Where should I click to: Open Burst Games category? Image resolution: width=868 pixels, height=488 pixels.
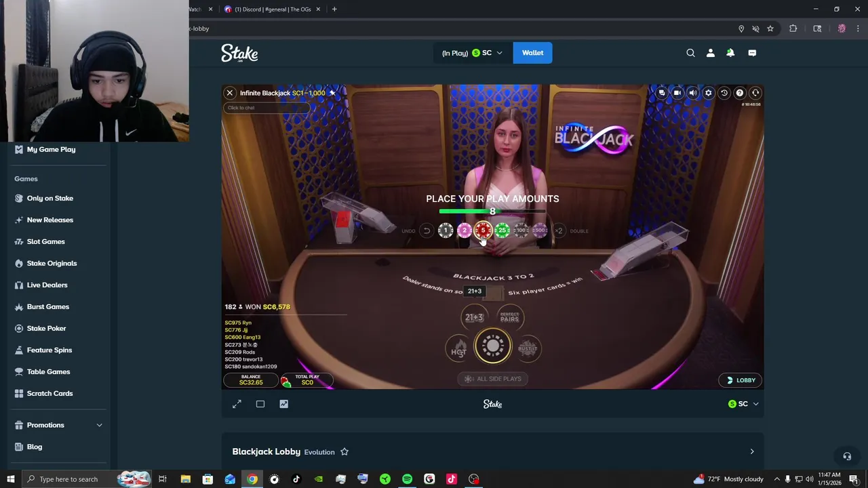[47, 306]
